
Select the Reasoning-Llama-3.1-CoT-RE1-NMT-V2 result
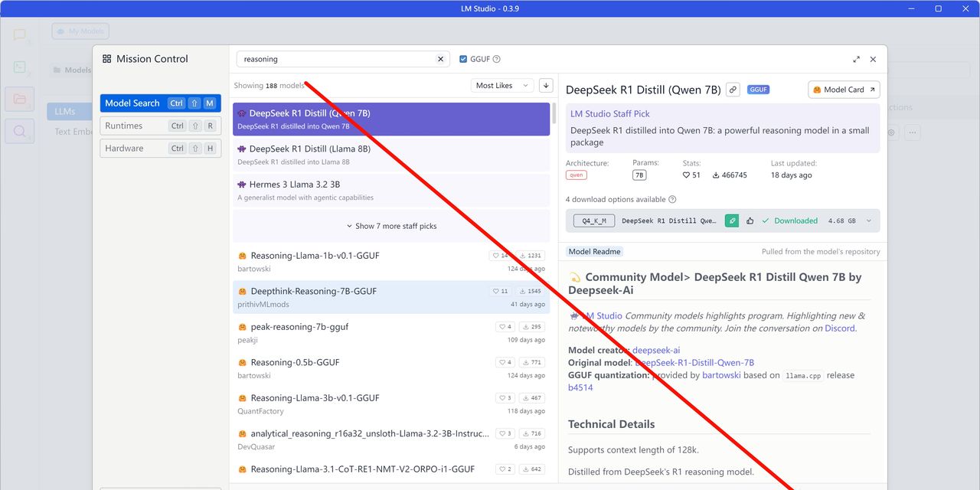point(391,470)
